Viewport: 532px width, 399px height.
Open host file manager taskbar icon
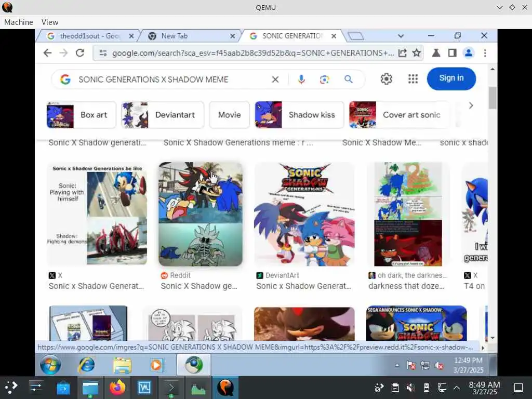[90, 388]
